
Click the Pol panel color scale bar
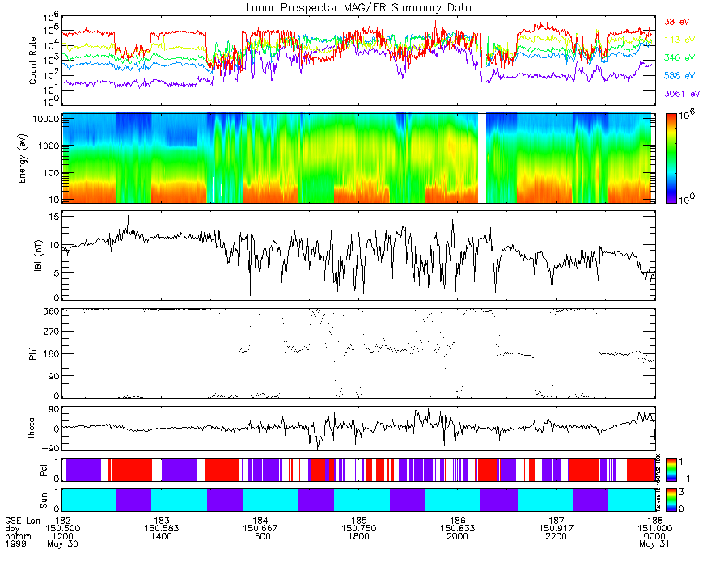(x=671, y=470)
